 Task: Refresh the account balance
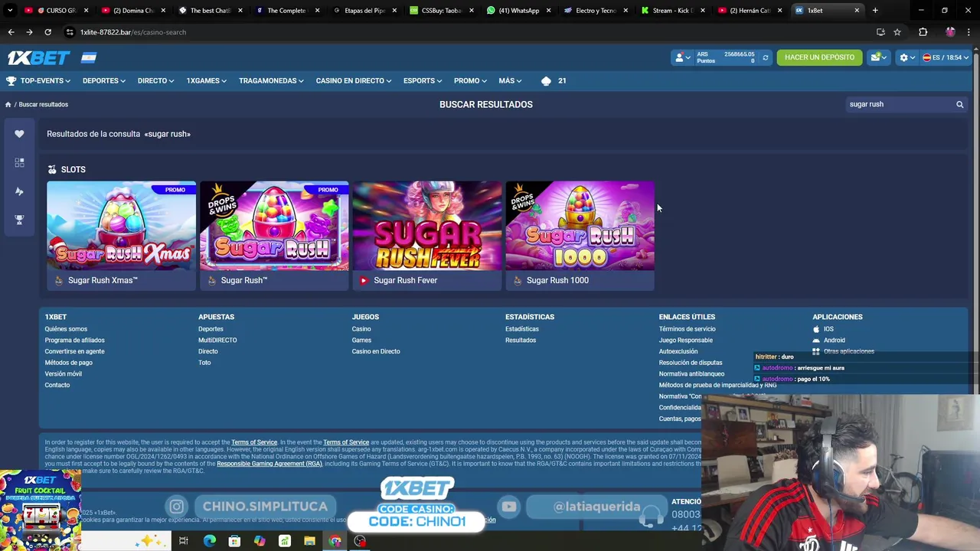coord(765,57)
